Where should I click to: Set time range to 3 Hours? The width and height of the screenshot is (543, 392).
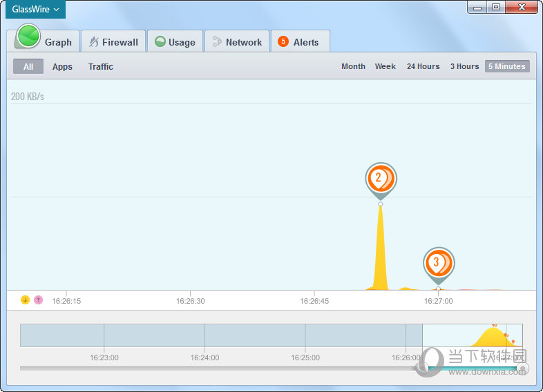464,66
